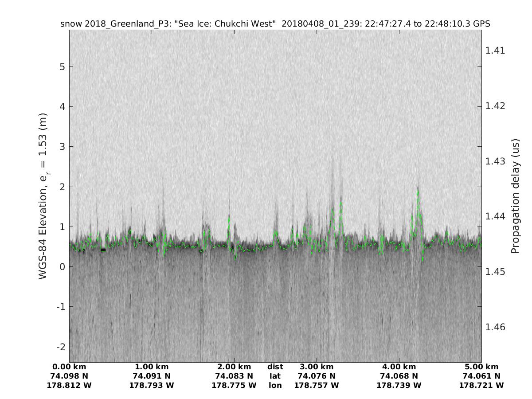Viewport: 532px width, 399px height.
Task: Click the 1.00 km x-axis tick label
Action: point(152,367)
